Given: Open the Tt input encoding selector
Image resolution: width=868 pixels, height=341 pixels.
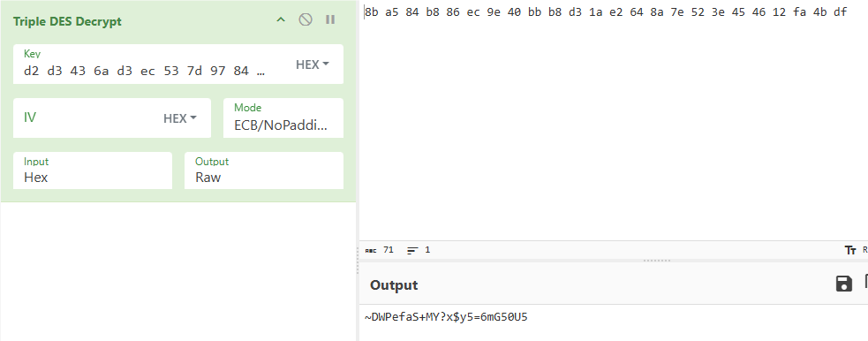Looking at the screenshot, I should click(851, 250).
